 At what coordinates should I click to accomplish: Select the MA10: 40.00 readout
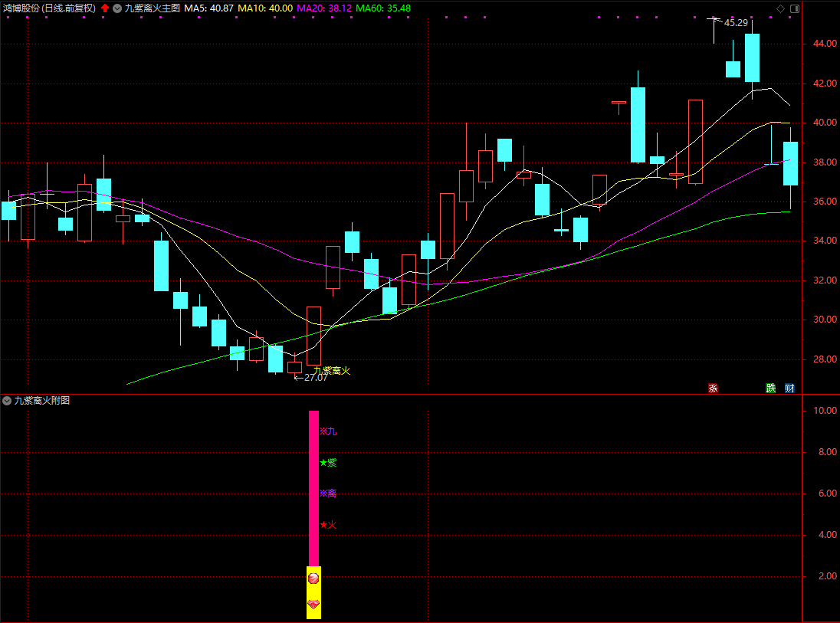click(x=265, y=8)
